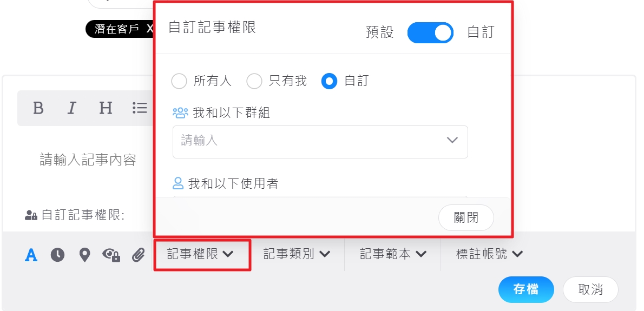Switch the 預設/自訂 toggle
This screenshot has width=644, height=311.
(430, 33)
